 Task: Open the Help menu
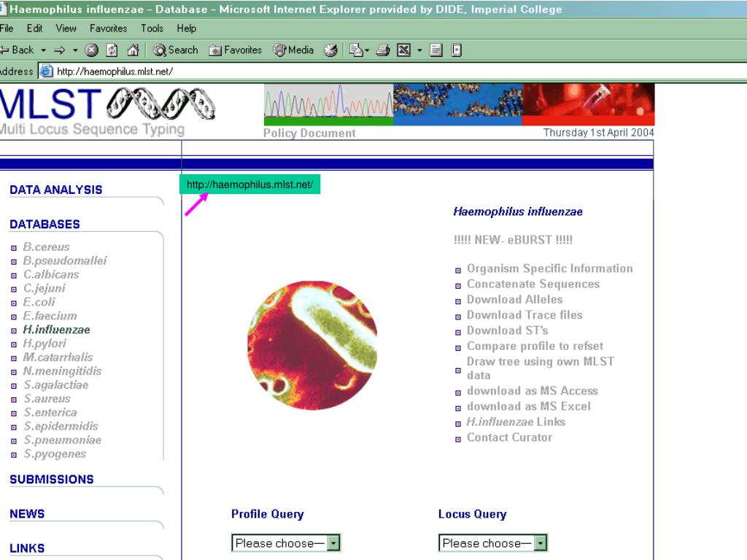[x=186, y=28]
